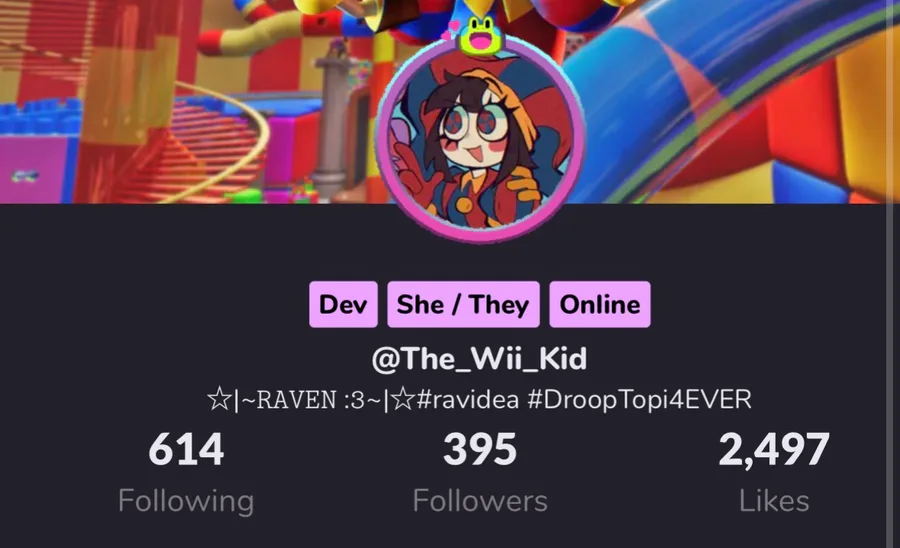This screenshot has height=548, width=900.
Task: Click the first star symbol in bio
Action: [x=219, y=399]
